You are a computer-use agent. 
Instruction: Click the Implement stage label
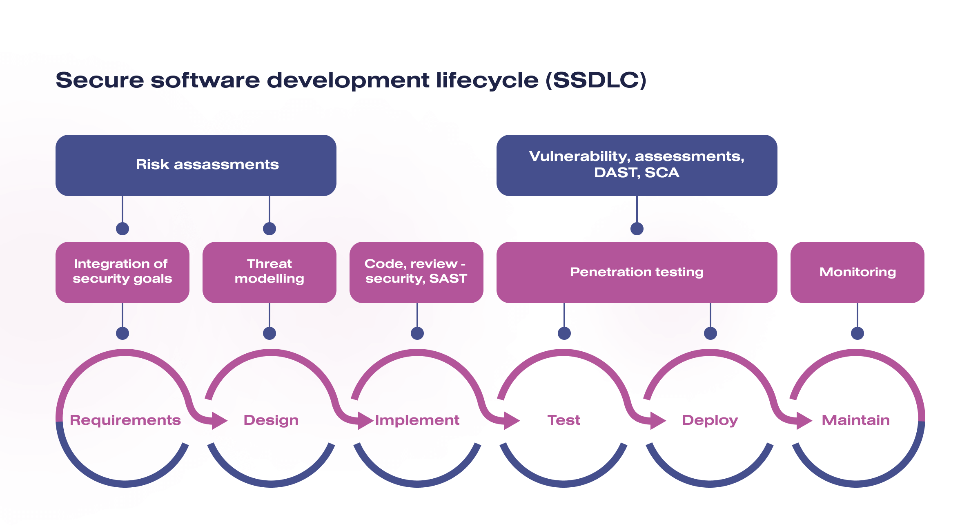pos(417,420)
